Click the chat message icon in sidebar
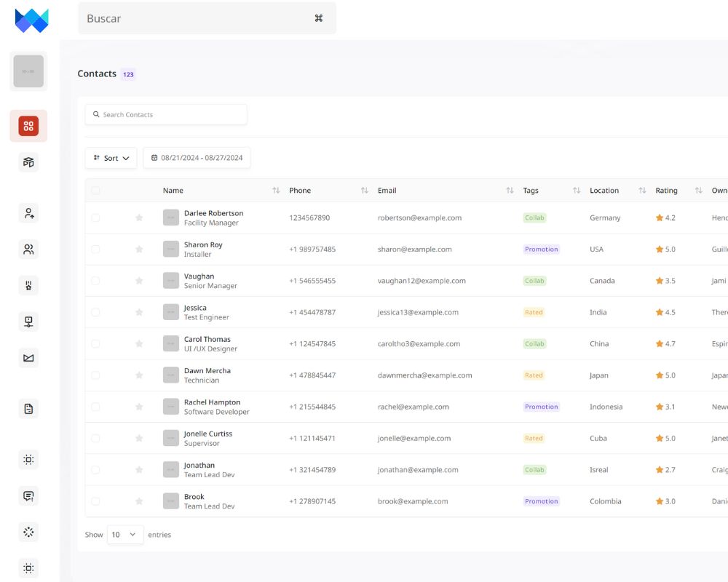Screen dimensions: 728x582 coord(28,496)
